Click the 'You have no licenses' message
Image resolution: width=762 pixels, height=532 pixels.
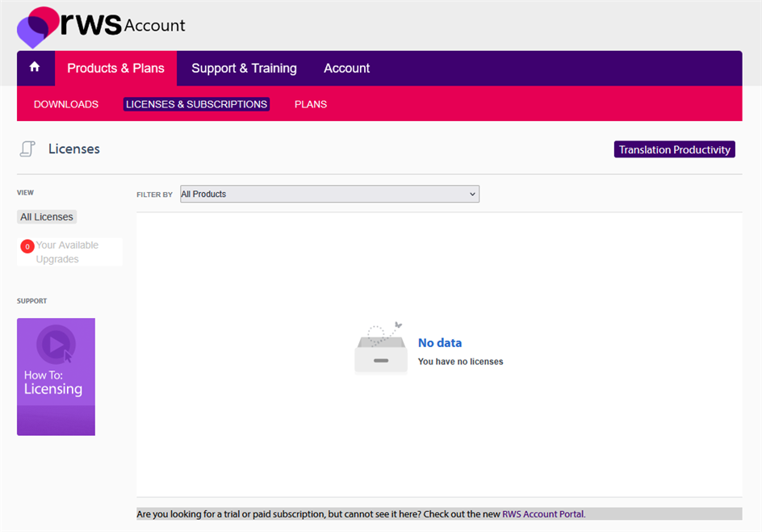pos(460,362)
